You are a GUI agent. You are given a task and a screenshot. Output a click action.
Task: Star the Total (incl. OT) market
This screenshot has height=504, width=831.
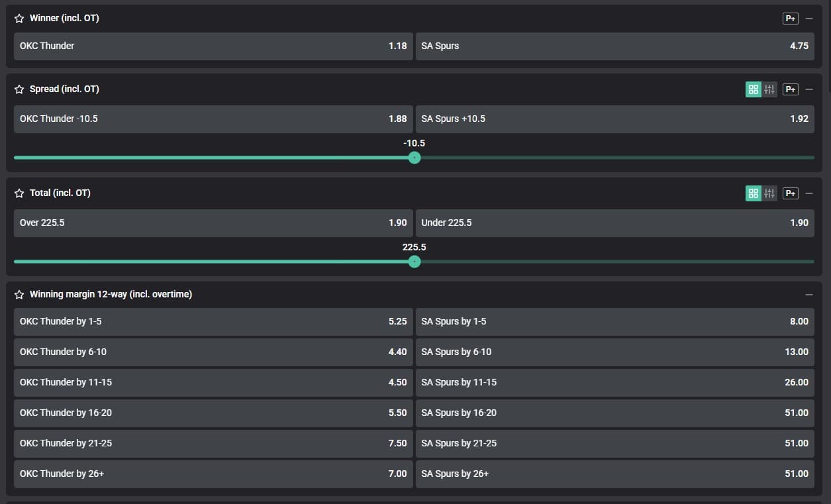pos(19,193)
